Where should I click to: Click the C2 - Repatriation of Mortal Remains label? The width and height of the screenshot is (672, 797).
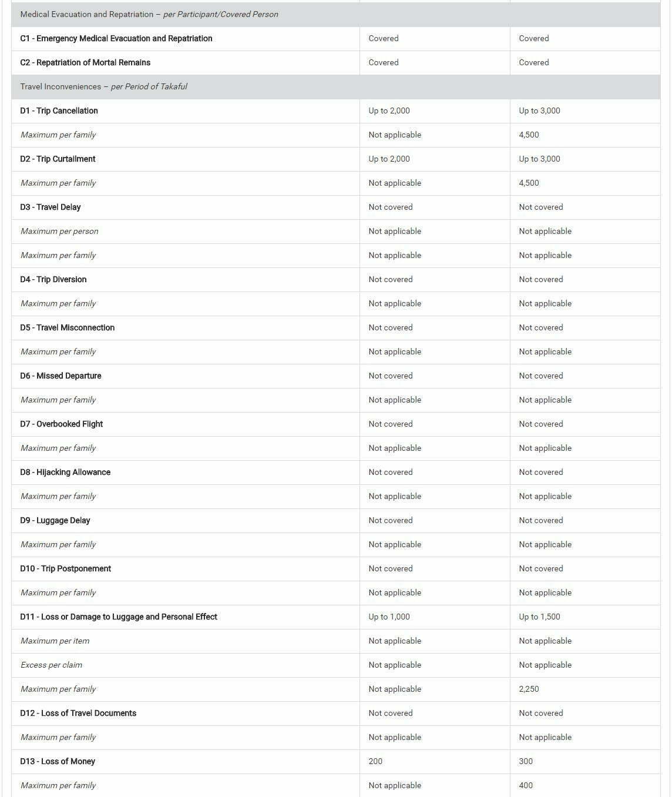tap(85, 62)
